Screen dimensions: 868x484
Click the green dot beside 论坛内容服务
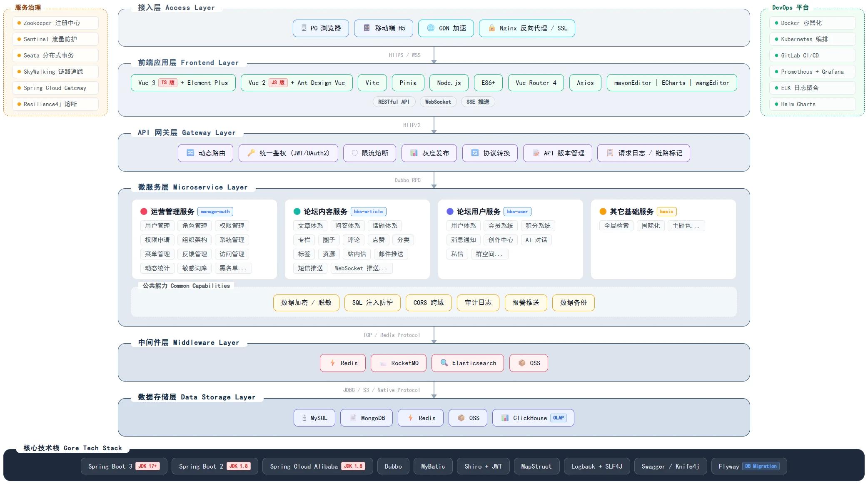297,212
